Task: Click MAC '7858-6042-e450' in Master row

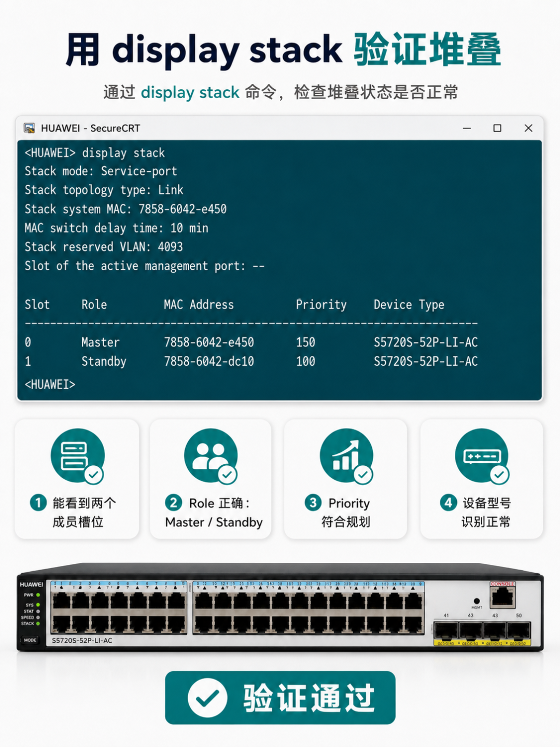Action: click(209, 342)
